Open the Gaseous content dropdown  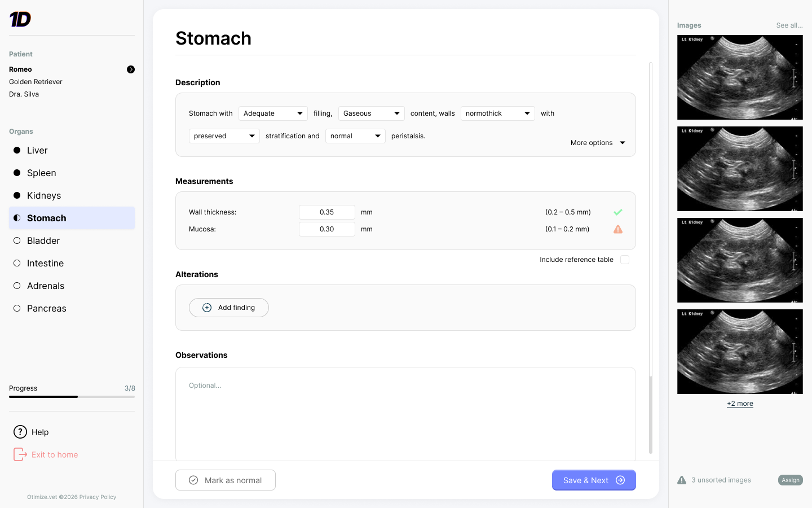(372, 113)
